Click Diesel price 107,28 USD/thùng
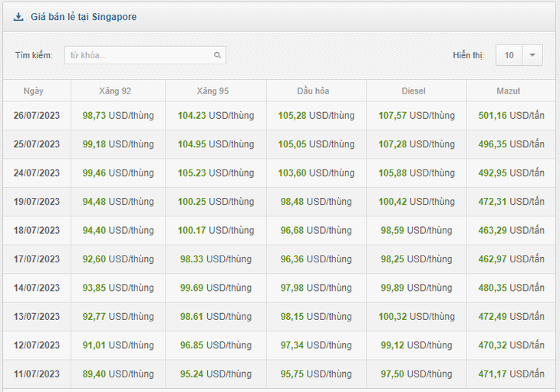The height and width of the screenshot is (392, 560). pyautogui.click(x=417, y=144)
